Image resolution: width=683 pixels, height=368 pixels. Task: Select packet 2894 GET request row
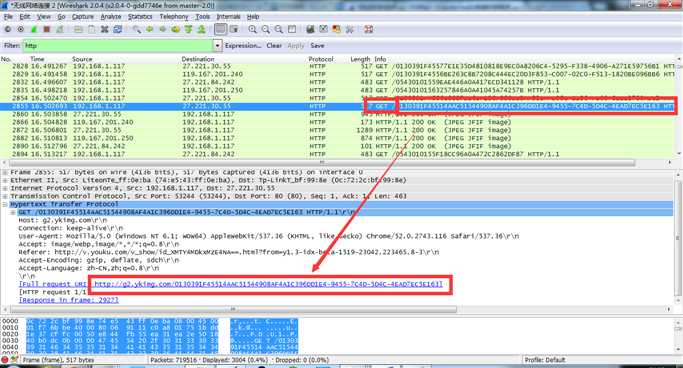(338, 154)
